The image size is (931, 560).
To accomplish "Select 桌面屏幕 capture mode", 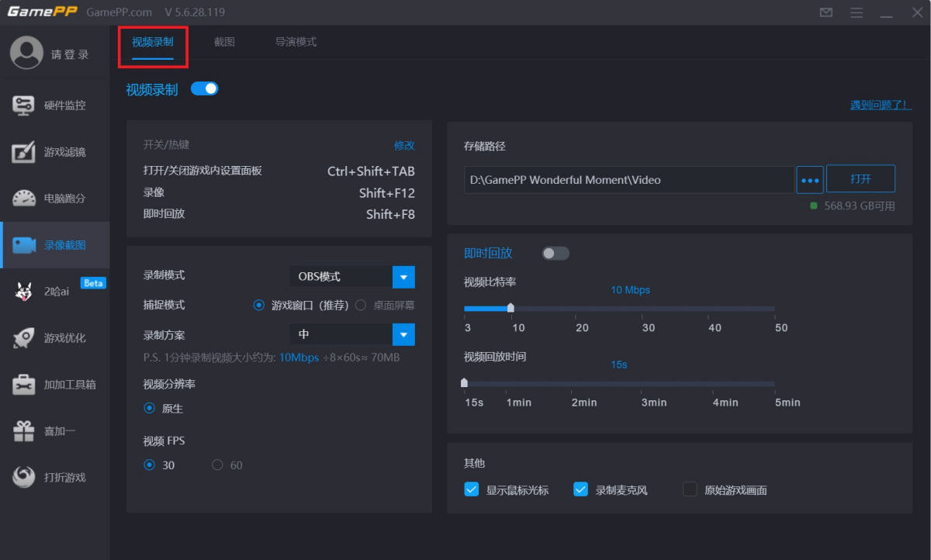I will click(361, 305).
